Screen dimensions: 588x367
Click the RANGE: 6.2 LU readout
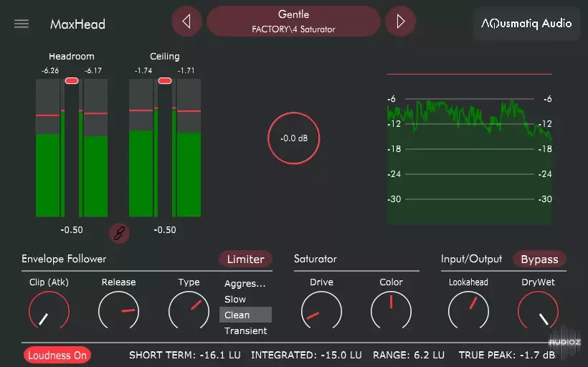tap(409, 355)
